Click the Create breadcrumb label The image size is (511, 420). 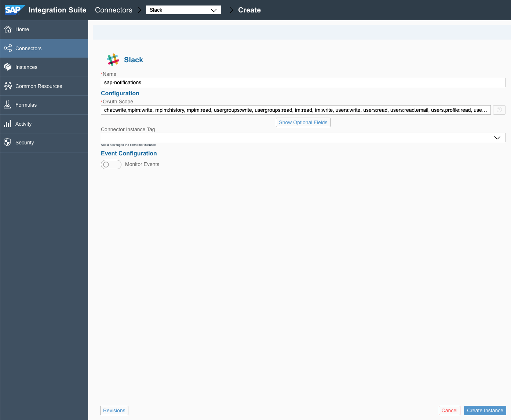pos(249,10)
